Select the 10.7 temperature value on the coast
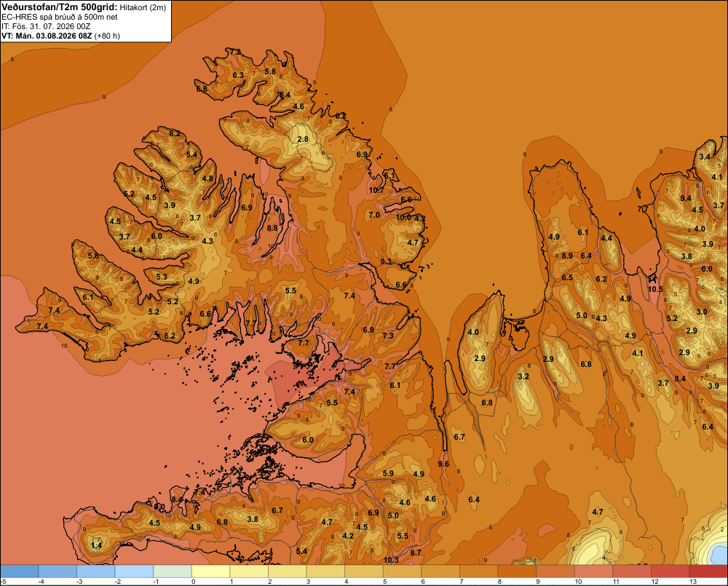 376,191
